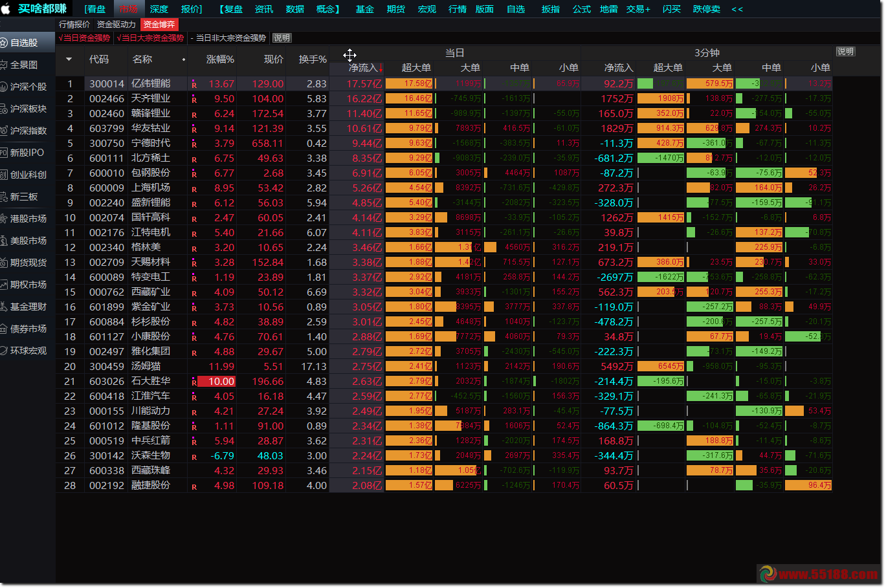886x588 pixels.
Task: Sort by 涨幅% column header
Action: coord(220,60)
